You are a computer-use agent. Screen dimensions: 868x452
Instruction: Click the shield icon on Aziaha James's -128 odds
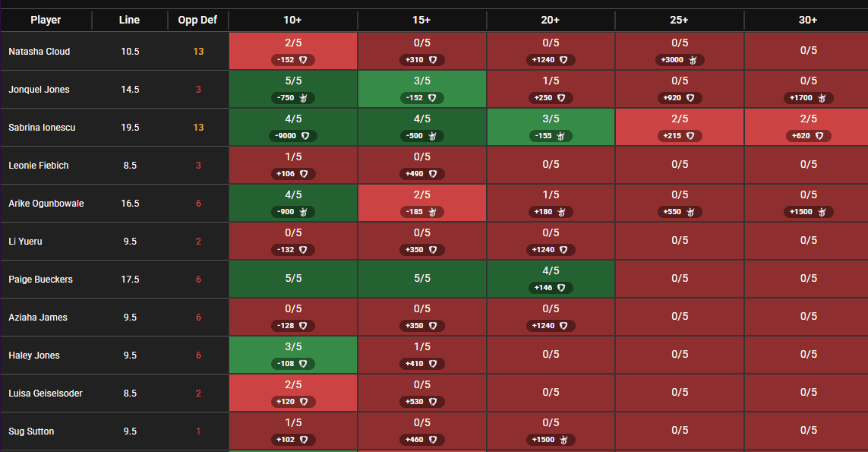(x=304, y=325)
